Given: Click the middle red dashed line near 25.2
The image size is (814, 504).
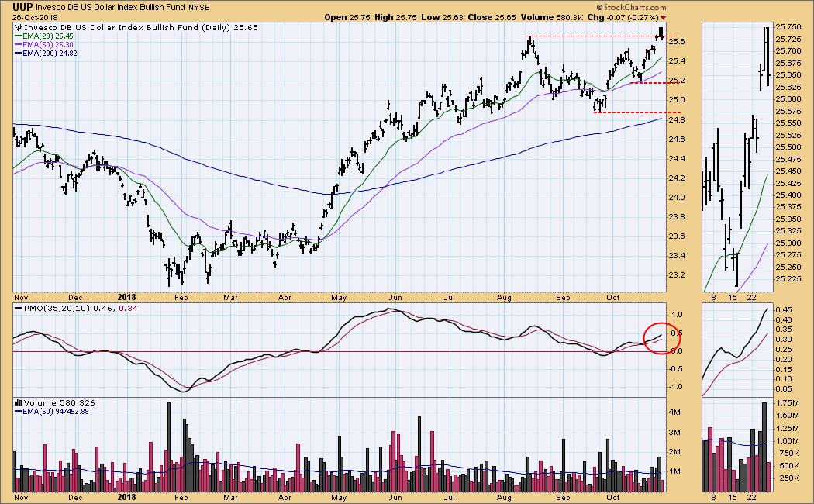Looking at the screenshot, I should point(647,82).
